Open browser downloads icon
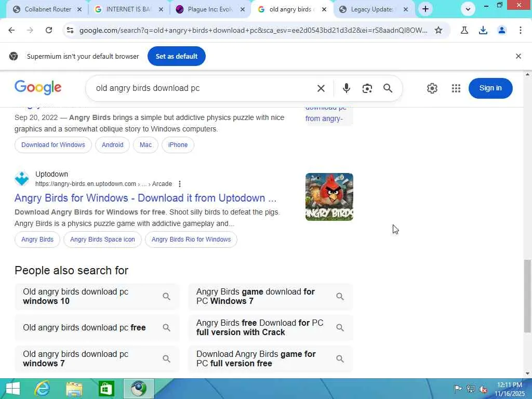The image size is (532, 399). tap(483, 30)
